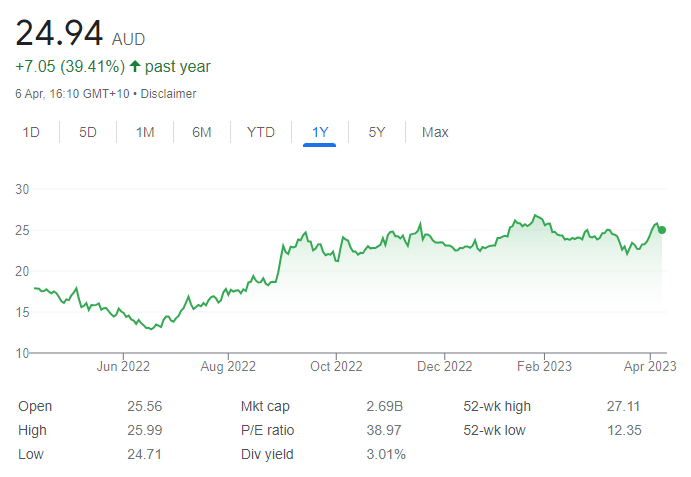
Task: Open the Disclaimer link
Action: click(x=168, y=94)
